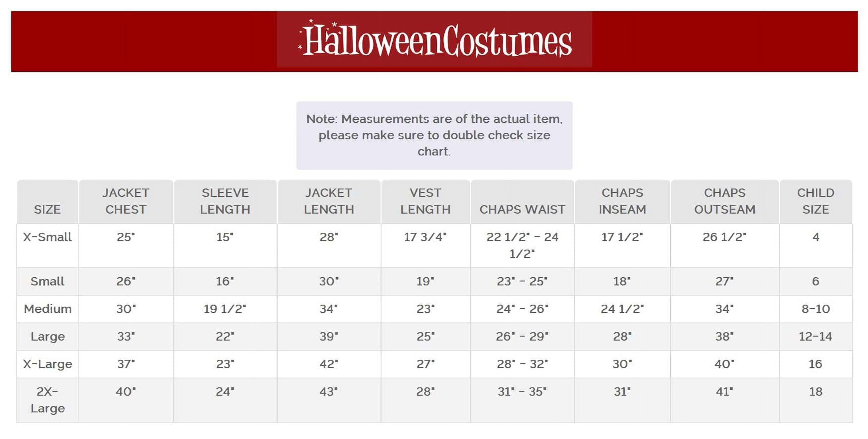Click the SIZE column header
The height and width of the screenshot is (439, 868).
[x=48, y=201]
